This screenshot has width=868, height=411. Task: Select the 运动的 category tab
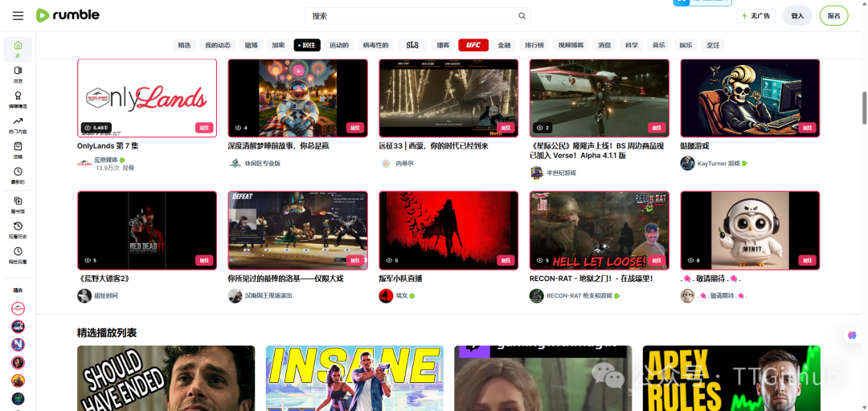click(x=339, y=46)
